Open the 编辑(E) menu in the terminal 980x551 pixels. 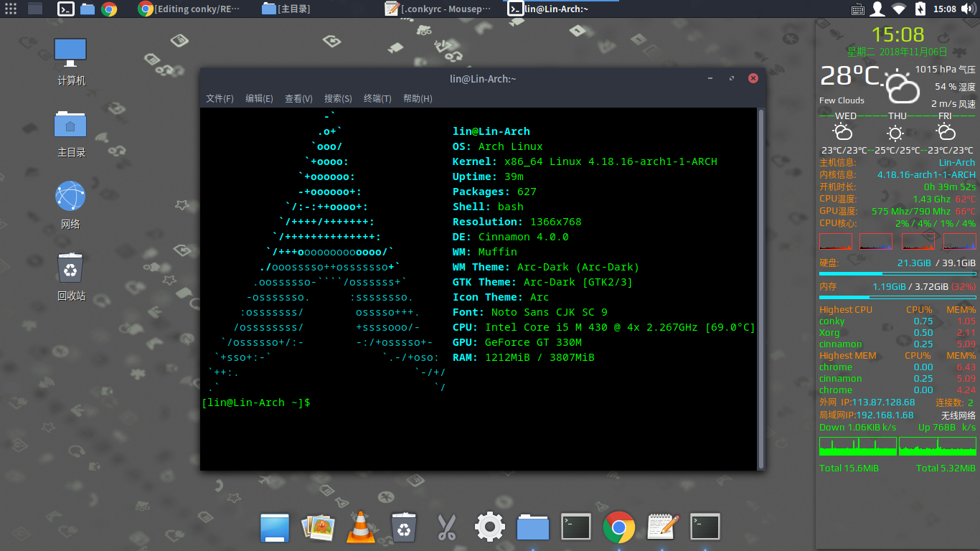tap(259, 99)
